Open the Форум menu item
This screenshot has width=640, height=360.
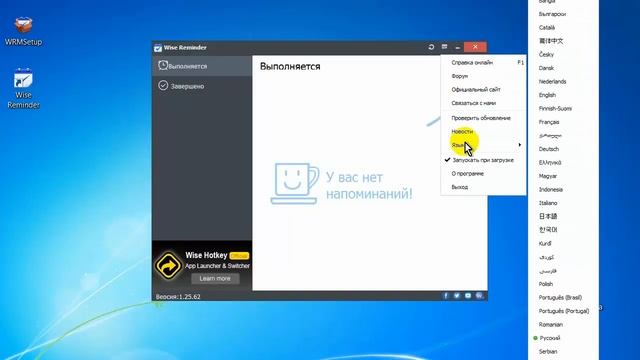(483, 76)
